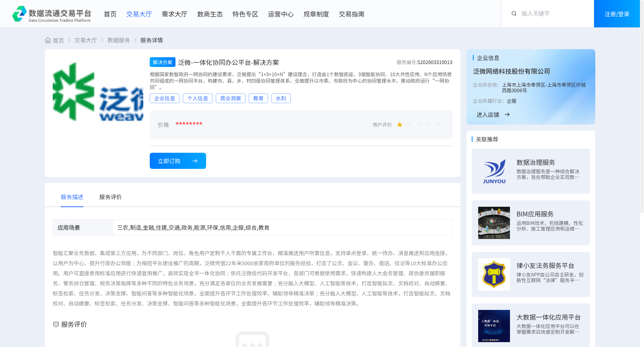Click the 注册/登录 button
Image resolution: width=644 pixels, height=347 pixels.
click(617, 14)
